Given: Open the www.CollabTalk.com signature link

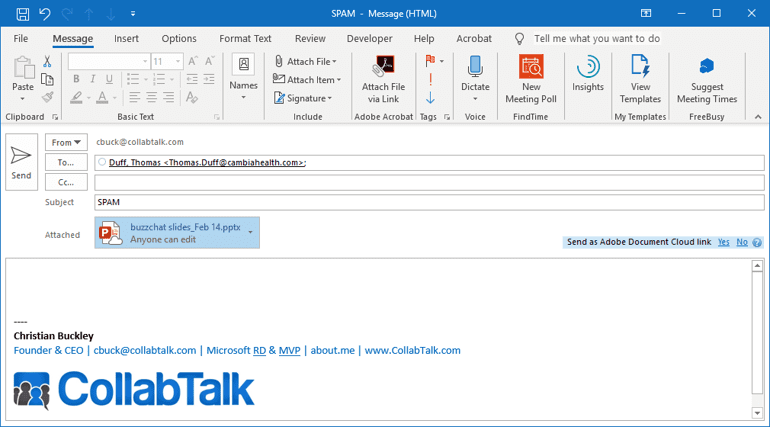Looking at the screenshot, I should (x=412, y=350).
